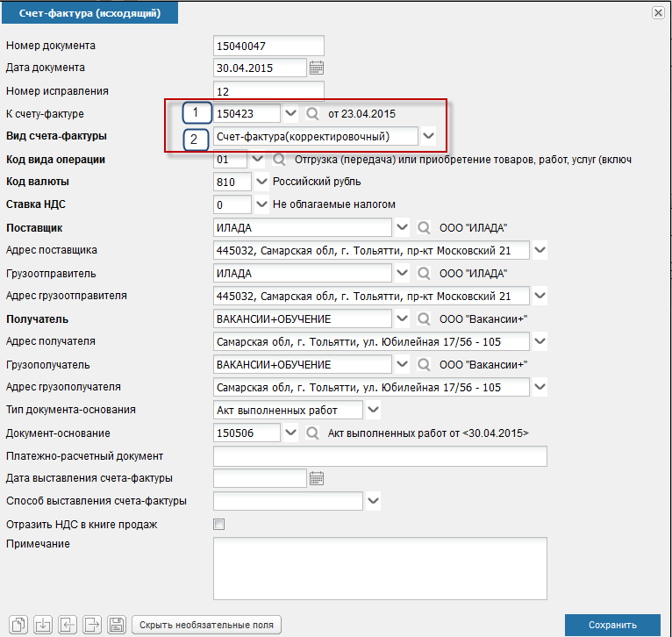Click text 'Российский рубль'
Screen dimensions: 672x637
coord(317,182)
